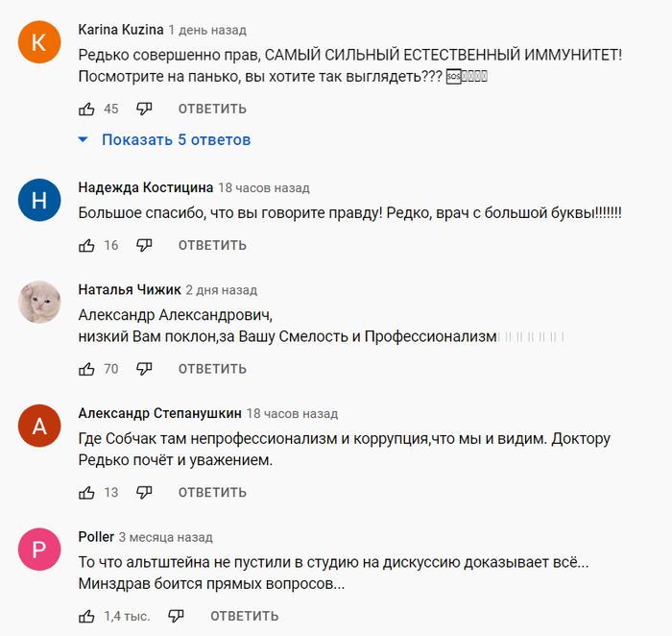Open Karina Kuzina's channel name link
Screen dimensions: 672x636
pos(120,29)
